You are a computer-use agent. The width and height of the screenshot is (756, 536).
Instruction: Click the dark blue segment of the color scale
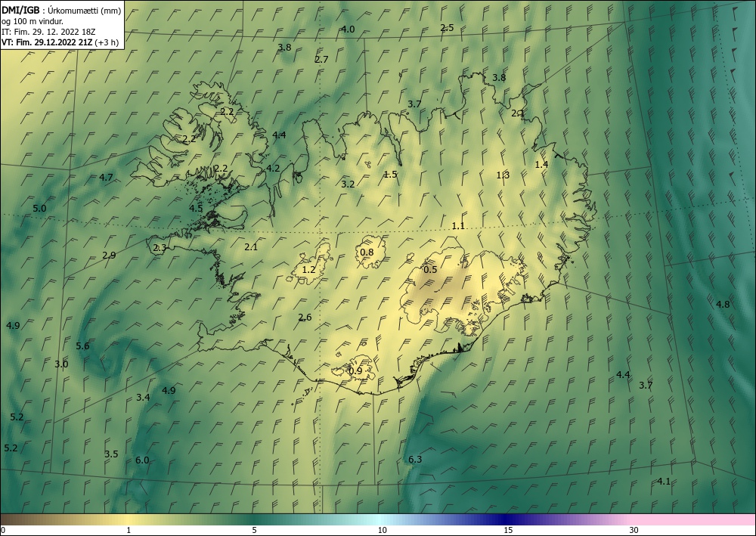point(507,519)
